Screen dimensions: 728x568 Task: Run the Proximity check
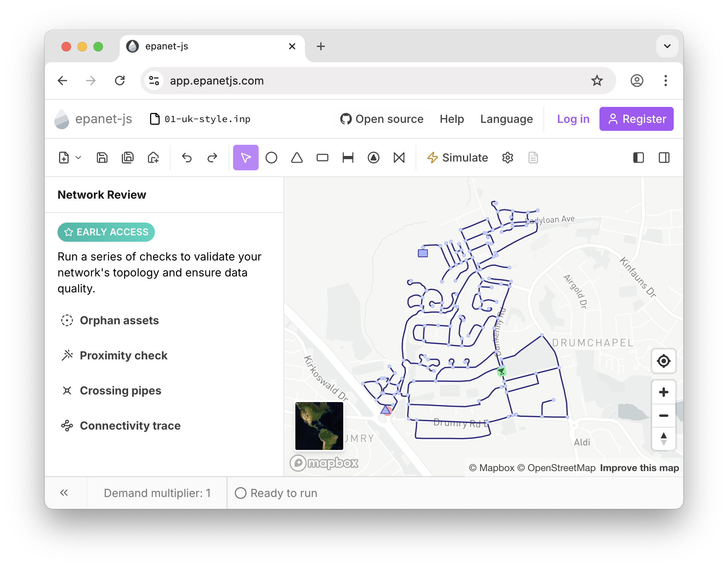[x=124, y=355]
